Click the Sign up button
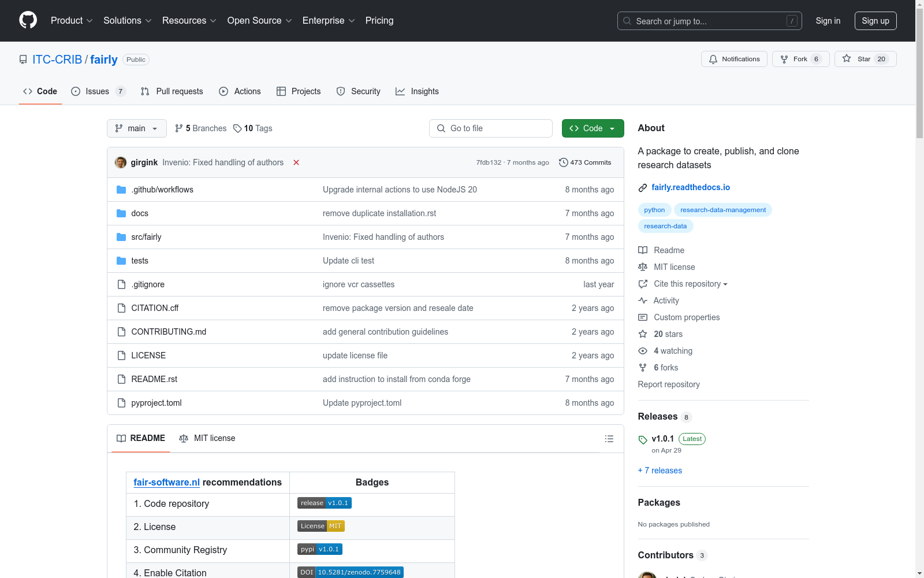The width and height of the screenshot is (924, 578). pos(875,21)
